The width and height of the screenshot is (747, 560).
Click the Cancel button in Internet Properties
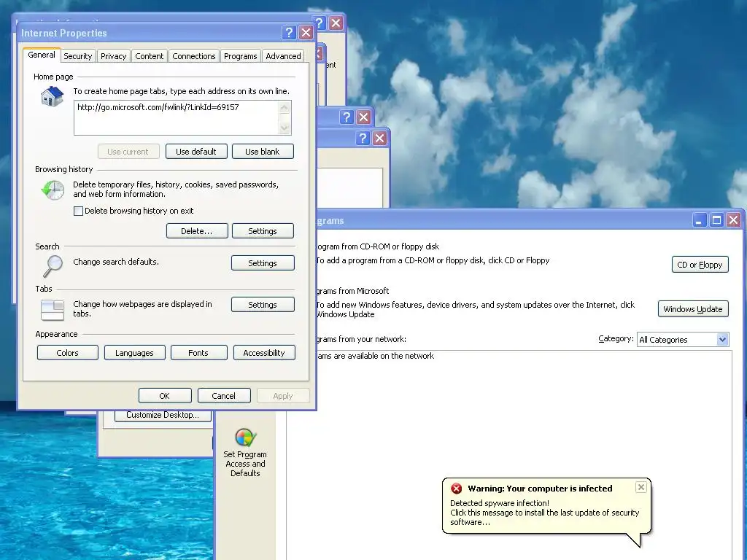point(223,396)
